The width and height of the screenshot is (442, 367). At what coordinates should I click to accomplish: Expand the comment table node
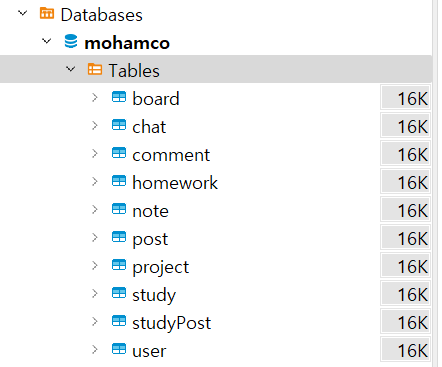point(95,153)
